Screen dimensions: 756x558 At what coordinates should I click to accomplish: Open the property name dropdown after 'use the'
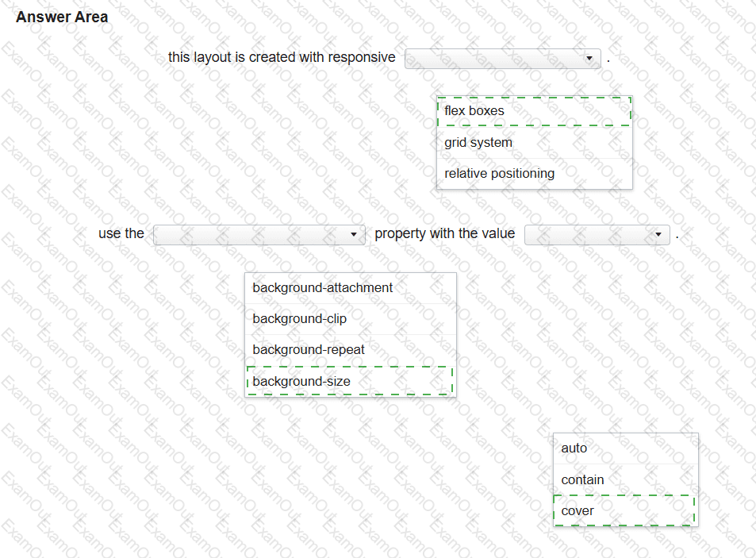[x=259, y=234]
